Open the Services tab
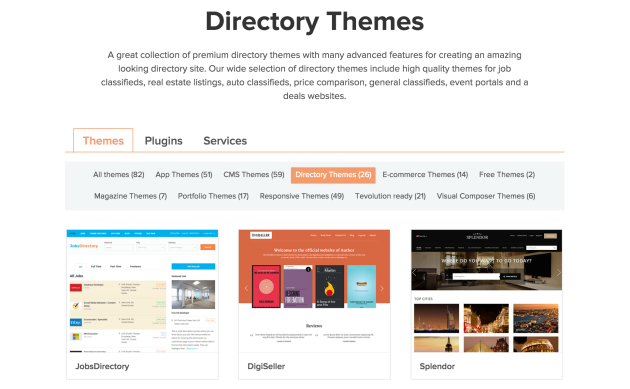Image resolution: width=630 pixels, height=389 pixels. click(x=225, y=141)
